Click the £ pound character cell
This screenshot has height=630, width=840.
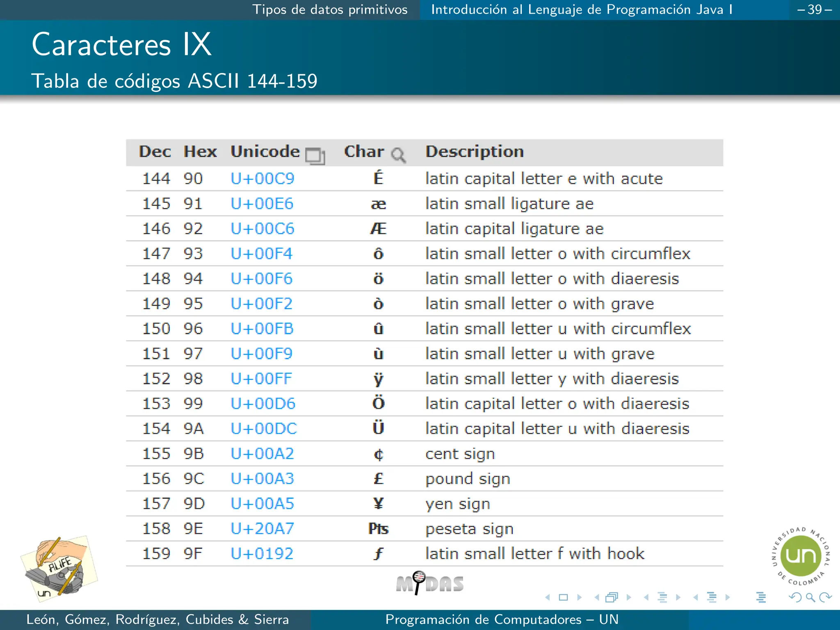point(378,479)
